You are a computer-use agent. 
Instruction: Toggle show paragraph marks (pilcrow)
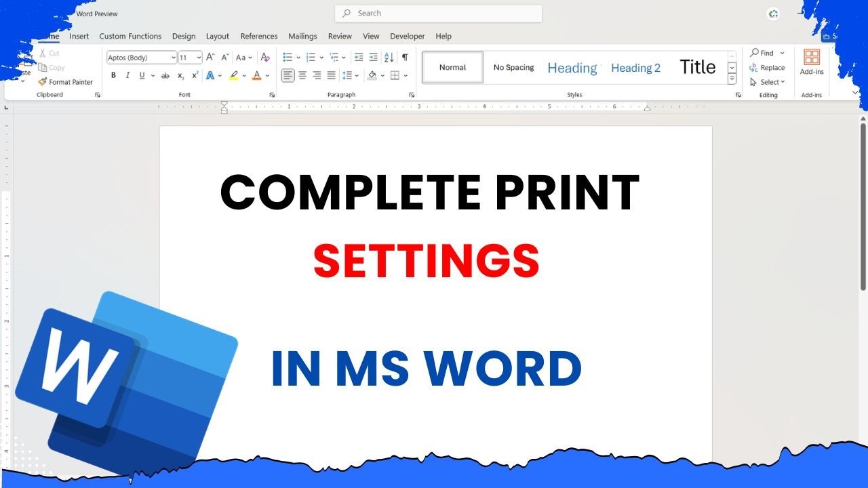405,58
